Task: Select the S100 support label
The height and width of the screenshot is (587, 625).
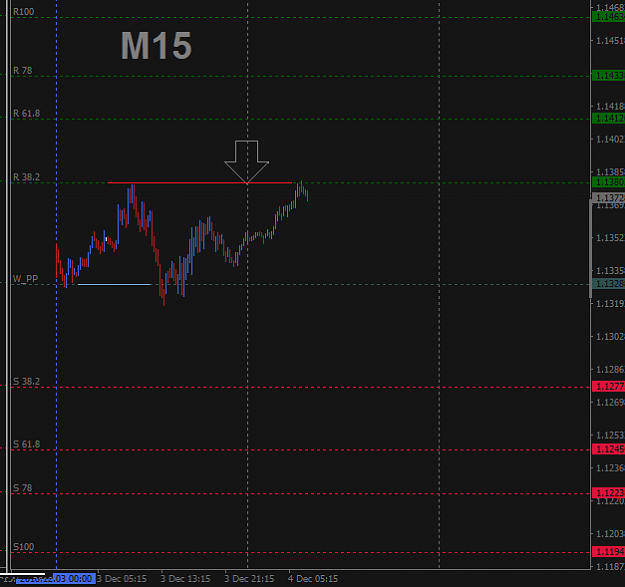Action: (24, 547)
